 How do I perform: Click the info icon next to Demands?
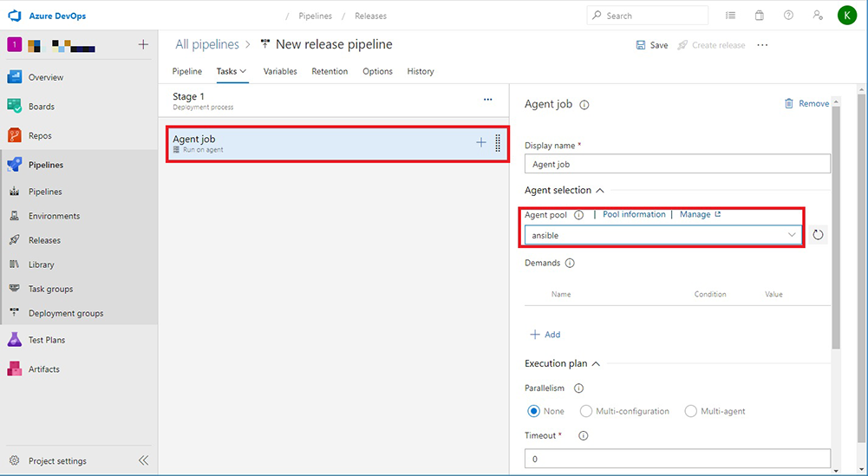pos(570,263)
